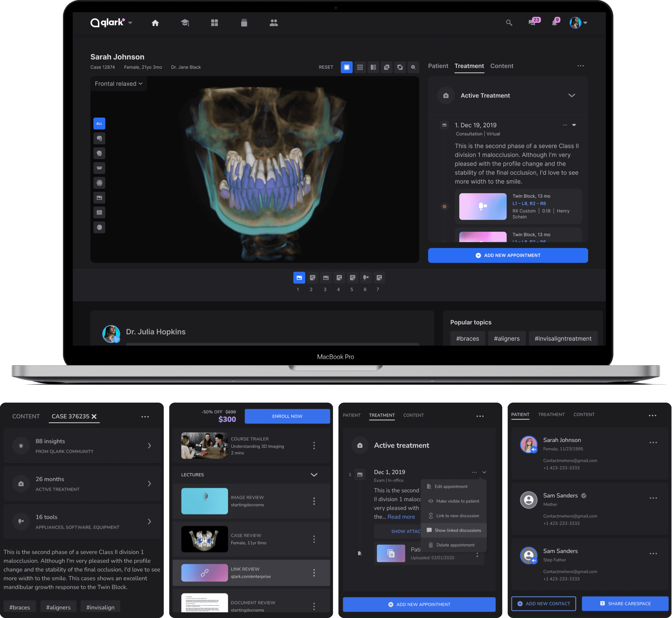Open the 88 insights row chevron
Image resolution: width=672 pixels, height=618 pixels.
point(149,446)
